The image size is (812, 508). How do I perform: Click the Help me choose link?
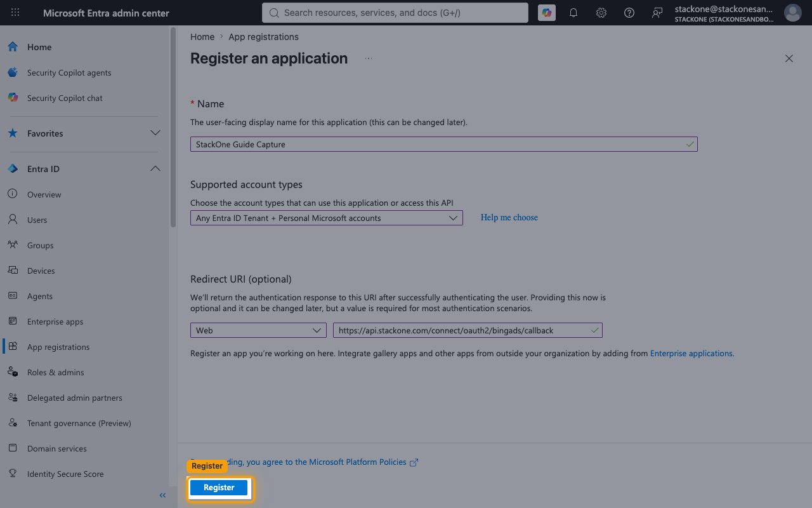509,218
